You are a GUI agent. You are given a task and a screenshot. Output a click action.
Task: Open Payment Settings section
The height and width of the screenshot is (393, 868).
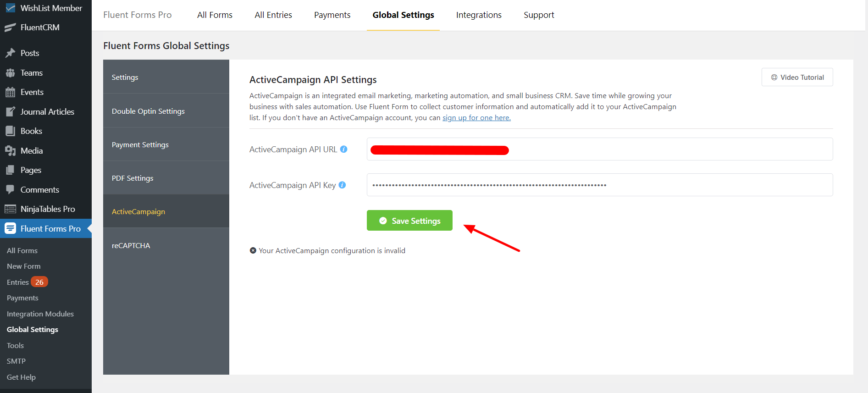tap(166, 144)
